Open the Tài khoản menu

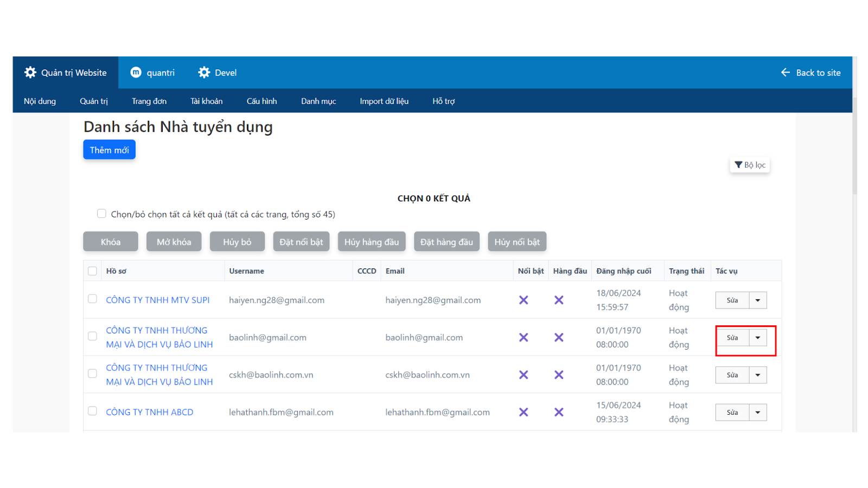[x=206, y=101]
